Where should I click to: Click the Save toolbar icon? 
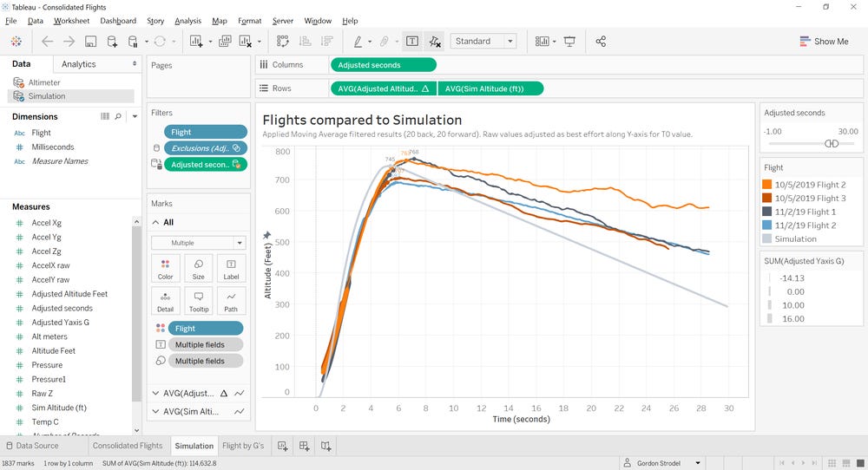(91, 42)
